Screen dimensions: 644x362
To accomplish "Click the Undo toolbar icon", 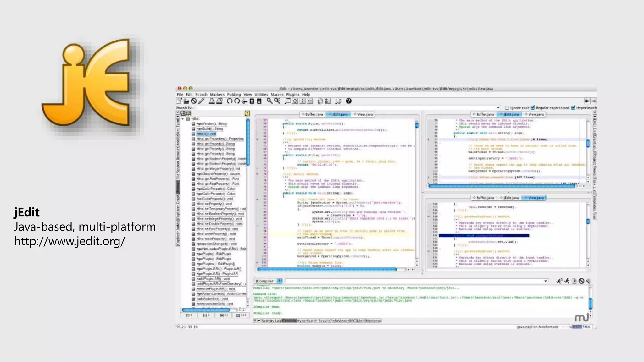I will click(230, 101).
